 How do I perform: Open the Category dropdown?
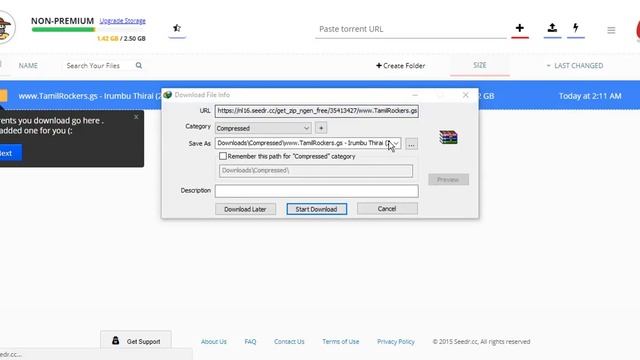tap(263, 128)
